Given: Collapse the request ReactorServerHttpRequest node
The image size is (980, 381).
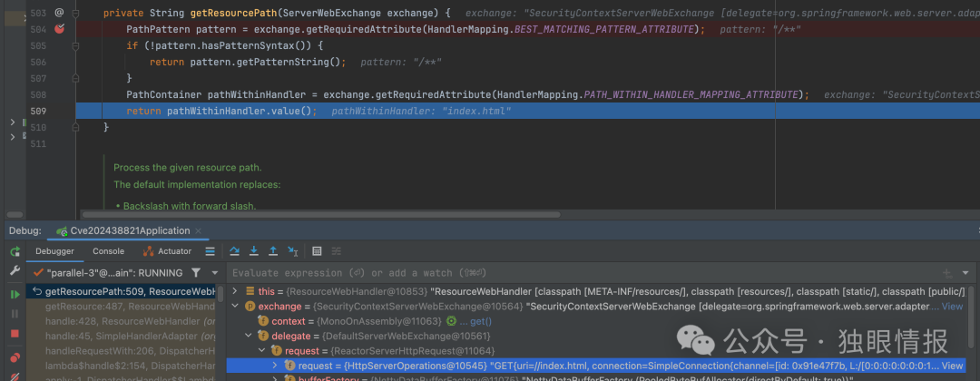Looking at the screenshot, I should pyautogui.click(x=262, y=351).
